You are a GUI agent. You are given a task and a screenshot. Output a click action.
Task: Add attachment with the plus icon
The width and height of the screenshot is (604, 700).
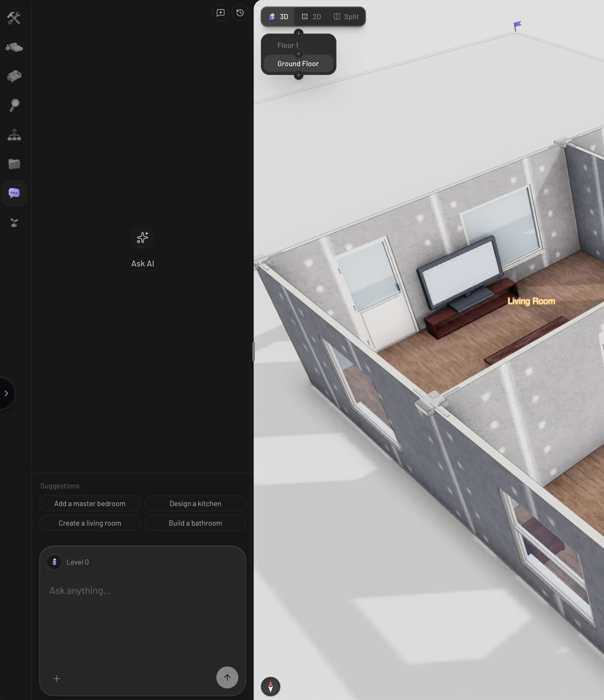pos(57,679)
